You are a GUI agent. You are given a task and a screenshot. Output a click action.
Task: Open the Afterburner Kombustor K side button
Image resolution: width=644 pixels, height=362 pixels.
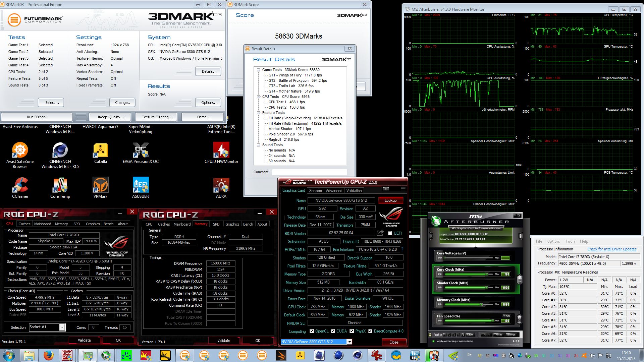tap(431, 236)
